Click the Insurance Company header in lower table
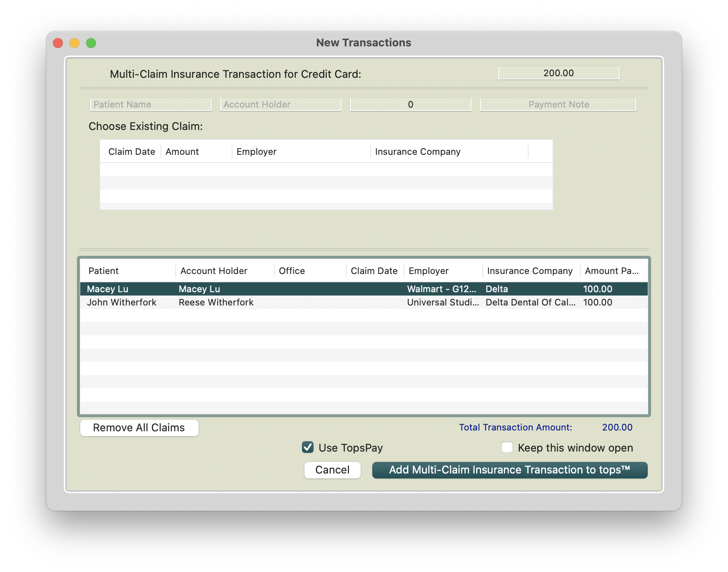This screenshot has height=572, width=728. (532, 271)
